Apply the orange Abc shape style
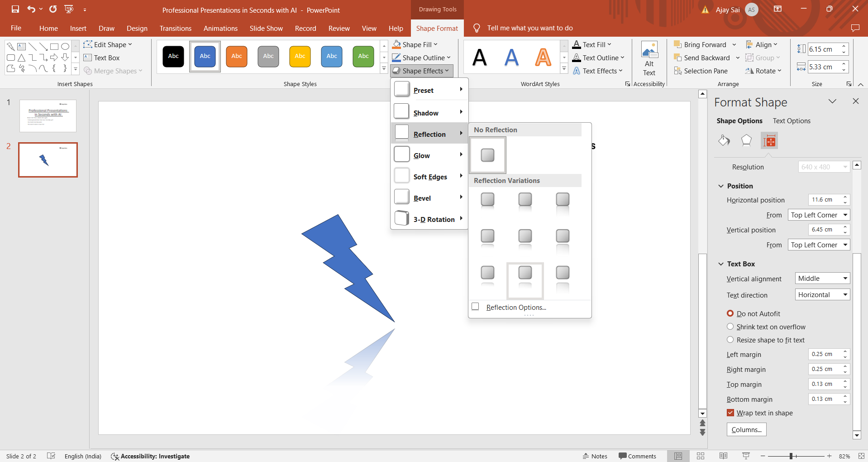 point(237,56)
